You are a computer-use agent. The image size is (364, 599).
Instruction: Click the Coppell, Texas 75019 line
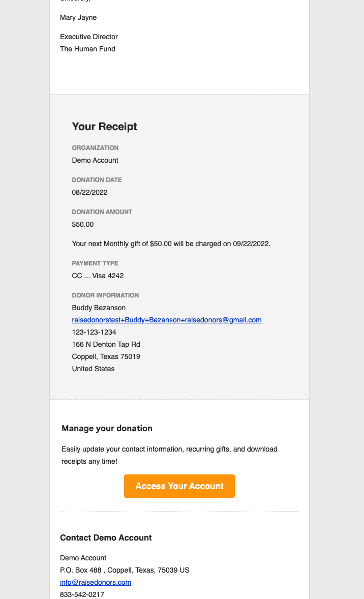106,356
